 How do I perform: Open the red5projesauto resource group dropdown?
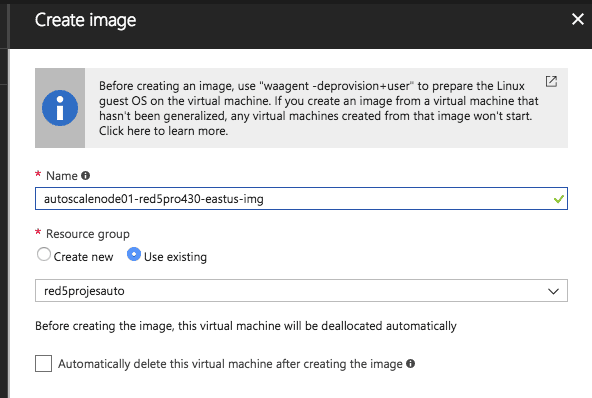tap(301, 291)
